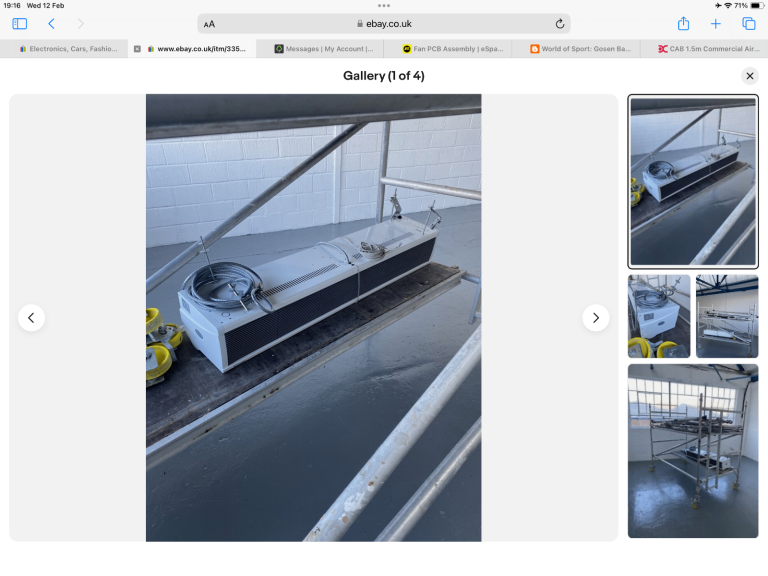Viewport: 768px width, 576px height.
Task: Go back to the previous page
Action: point(51,24)
